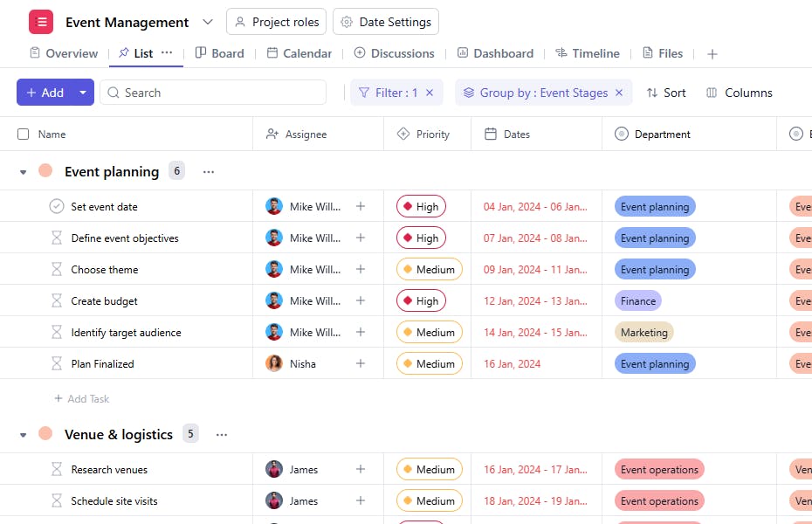The image size is (812, 524).
Task: Open Date Settings
Action: [x=386, y=22]
